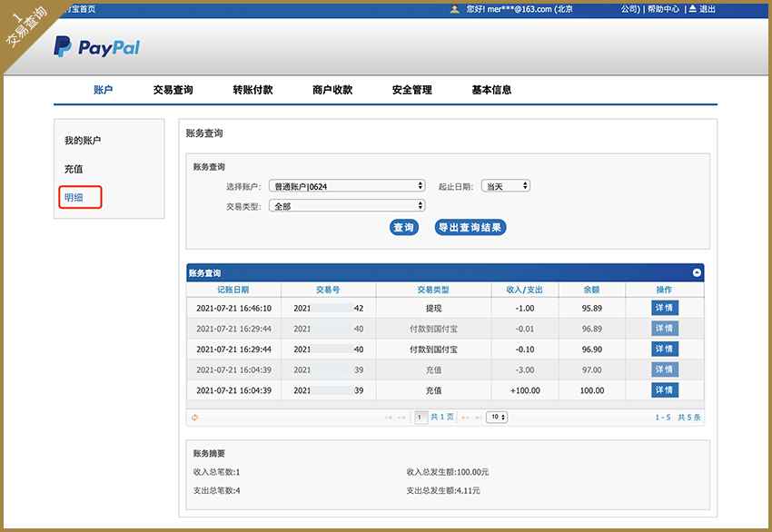Click 收入/支出 column header
This screenshot has height=532, width=772.
(x=524, y=290)
